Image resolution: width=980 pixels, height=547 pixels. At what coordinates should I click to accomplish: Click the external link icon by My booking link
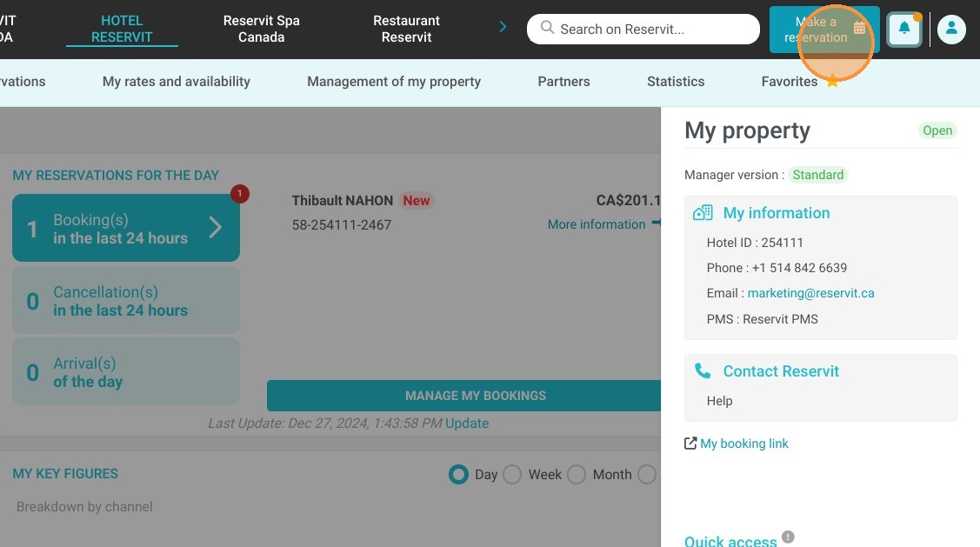[690, 444]
